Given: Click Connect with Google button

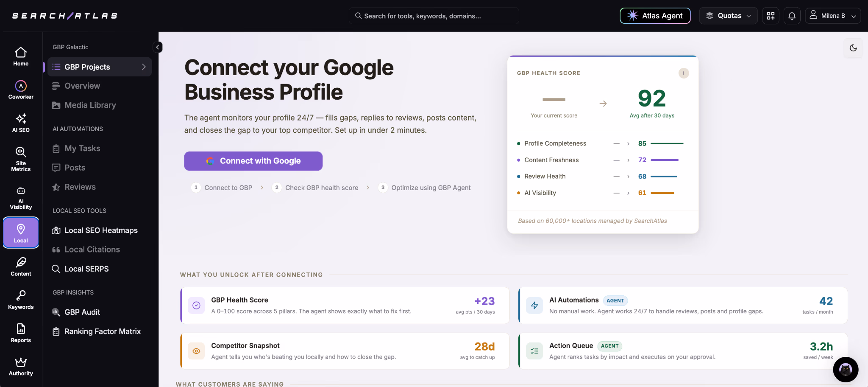Looking at the screenshot, I should [253, 161].
